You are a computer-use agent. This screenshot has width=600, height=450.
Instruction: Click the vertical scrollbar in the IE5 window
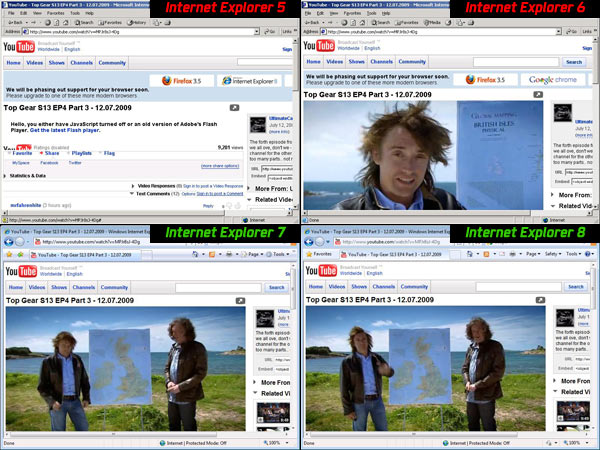pos(294,120)
